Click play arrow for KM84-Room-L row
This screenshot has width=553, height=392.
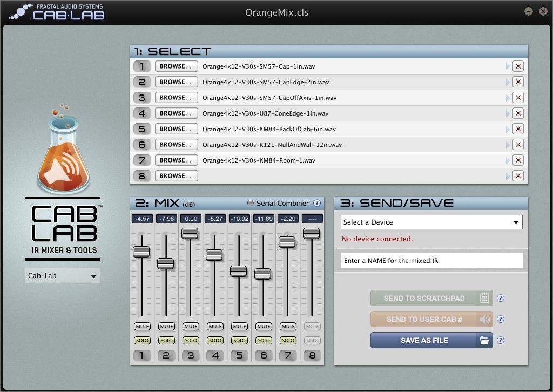click(x=508, y=160)
